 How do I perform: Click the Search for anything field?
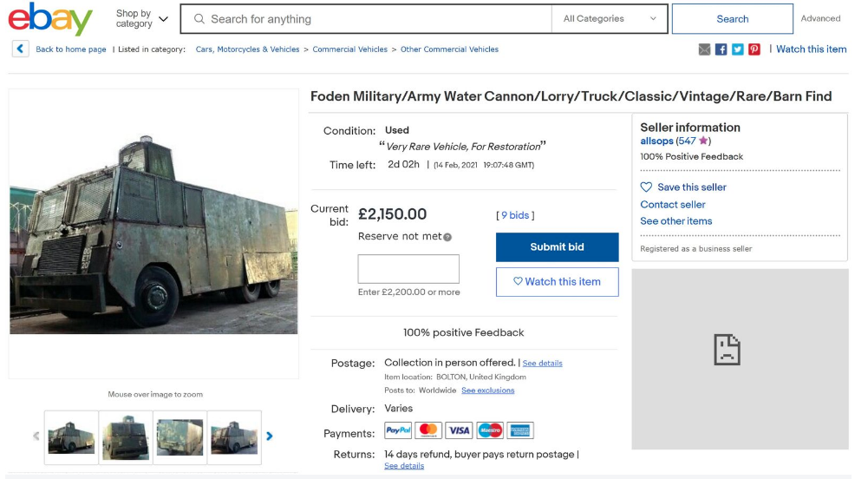367,19
